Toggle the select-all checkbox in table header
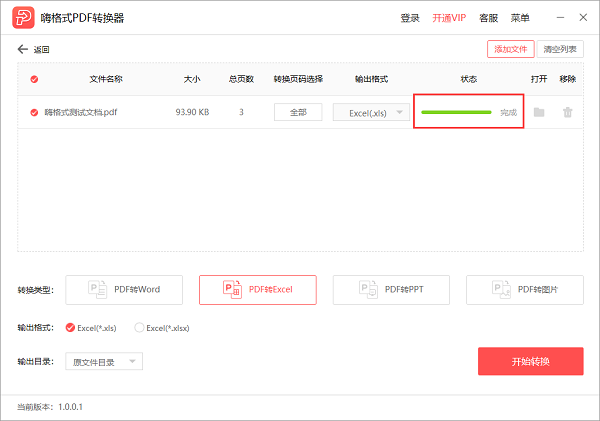 pyautogui.click(x=34, y=79)
